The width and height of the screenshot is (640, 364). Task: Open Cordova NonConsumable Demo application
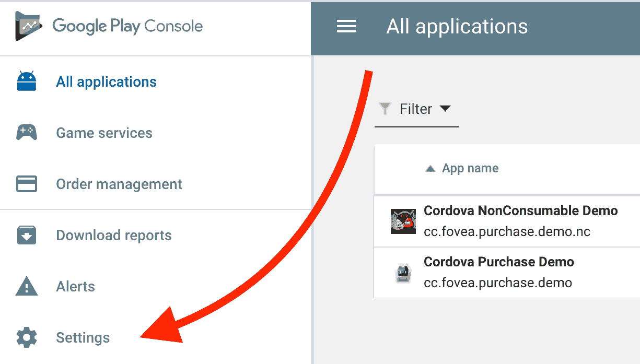pos(521,210)
